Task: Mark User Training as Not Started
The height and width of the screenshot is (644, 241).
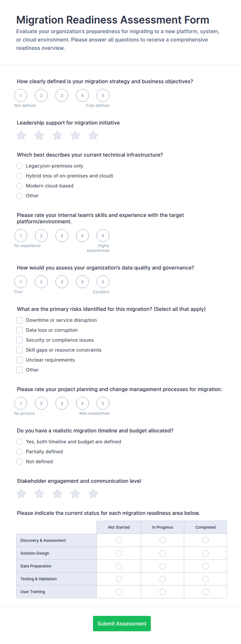Action: point(119,591)
